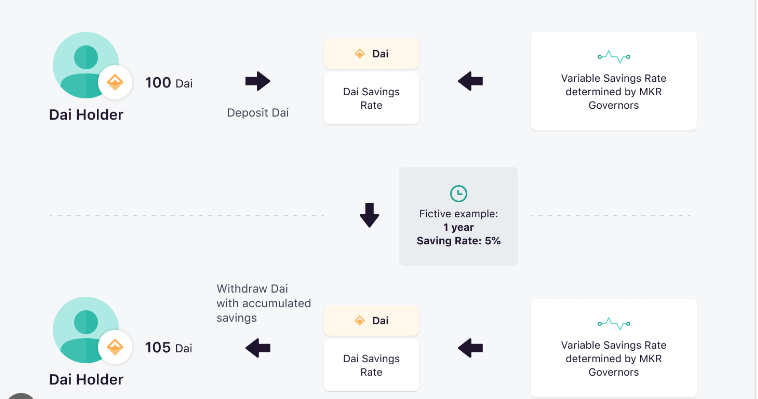758x399 pixels.
Task: Click the bottom variable rate pulse line icon
Action: pos(613,324)
